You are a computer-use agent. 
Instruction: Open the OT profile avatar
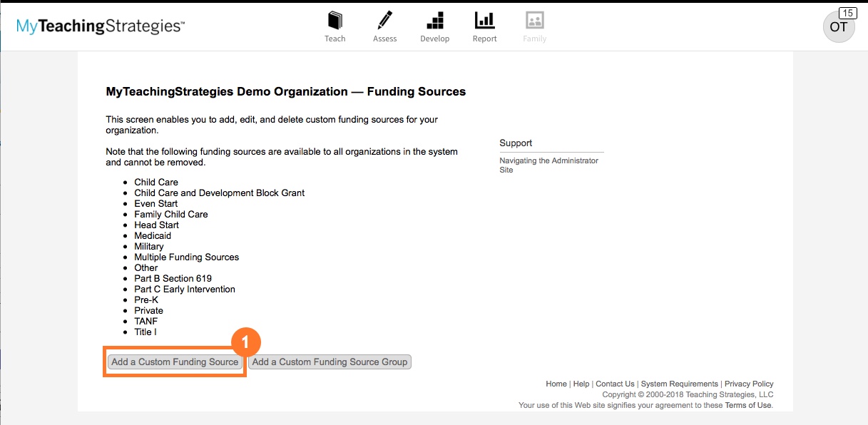pos(839,26)
